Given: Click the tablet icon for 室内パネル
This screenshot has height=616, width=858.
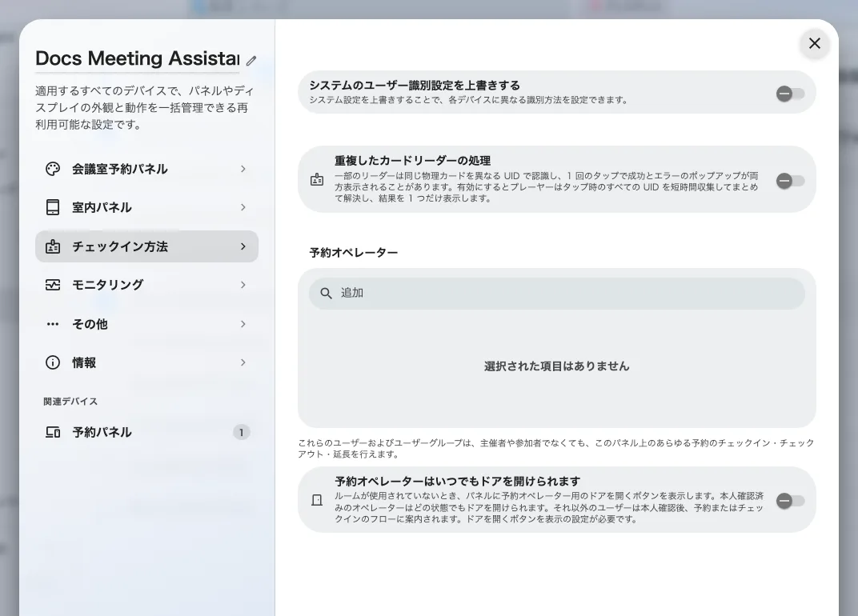Looking at the screenshot, I should (x=53, y=207).
